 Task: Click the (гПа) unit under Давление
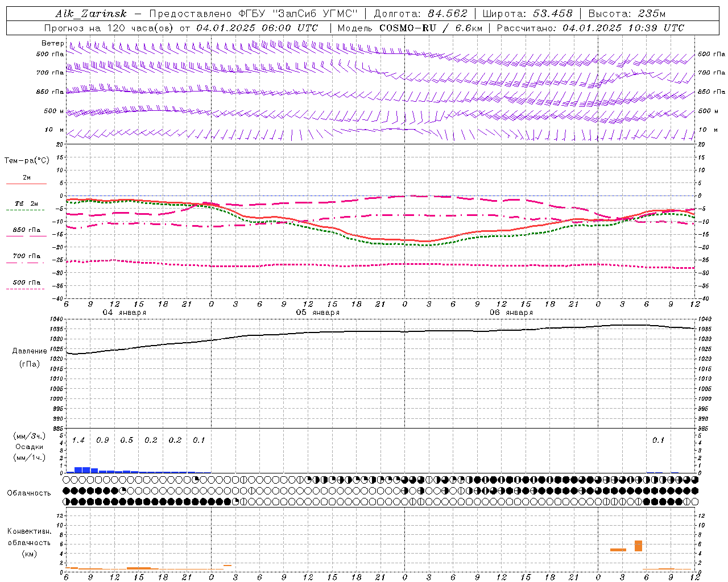tap(30, 364)
